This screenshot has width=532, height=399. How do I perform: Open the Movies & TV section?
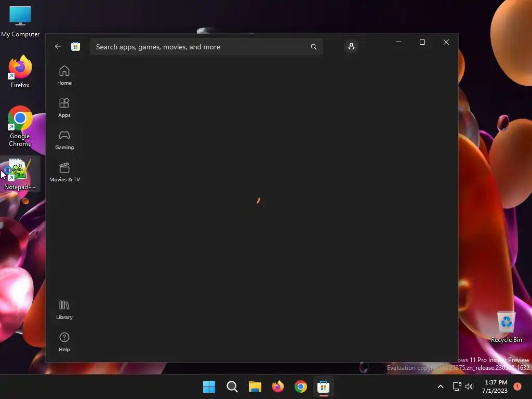click(x=64, y=172)
